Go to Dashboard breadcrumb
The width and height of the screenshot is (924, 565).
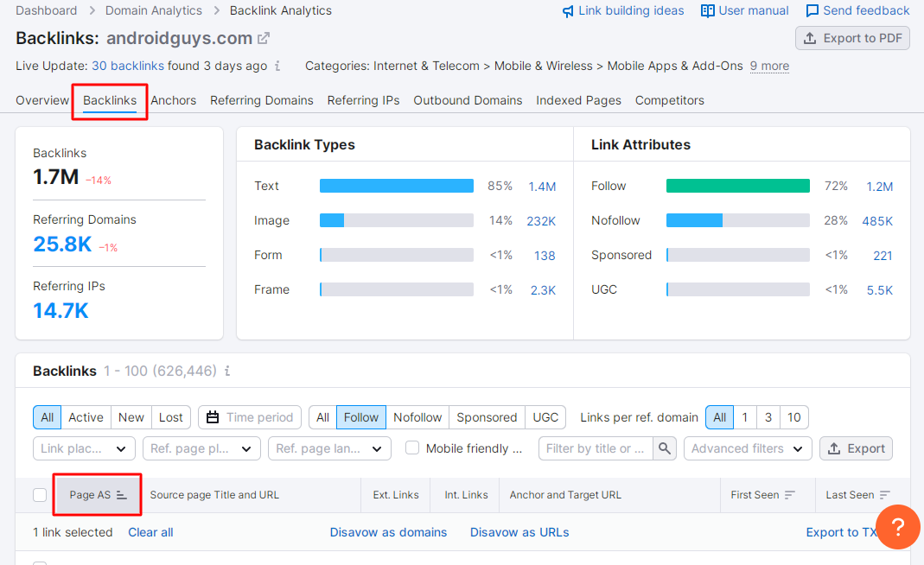tap(47, 10)
